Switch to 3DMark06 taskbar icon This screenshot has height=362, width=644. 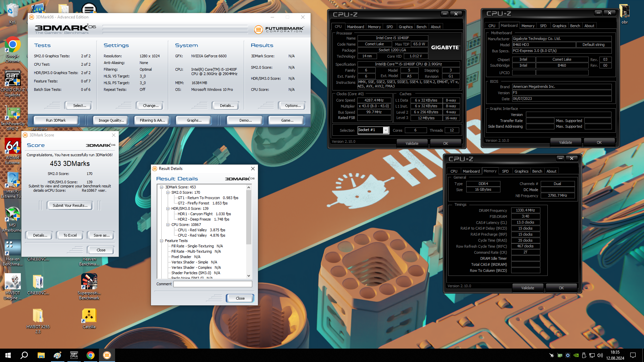(107, 355)
